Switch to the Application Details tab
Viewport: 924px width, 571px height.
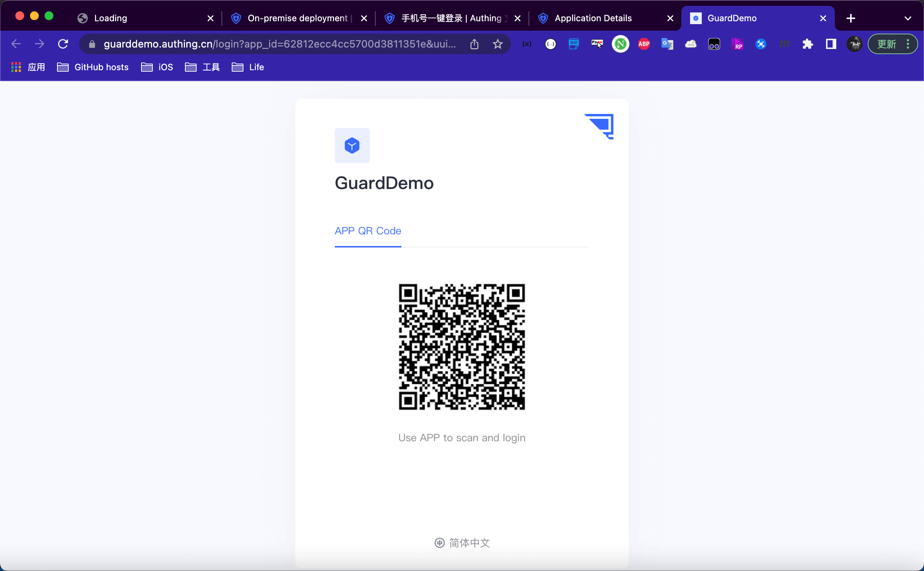click(593, 18)
